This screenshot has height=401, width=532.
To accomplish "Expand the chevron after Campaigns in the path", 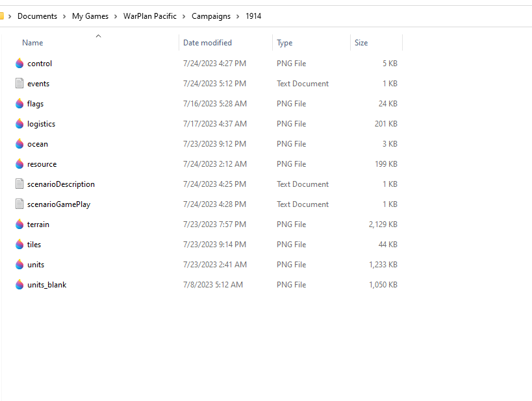I will tap(238, 16).
